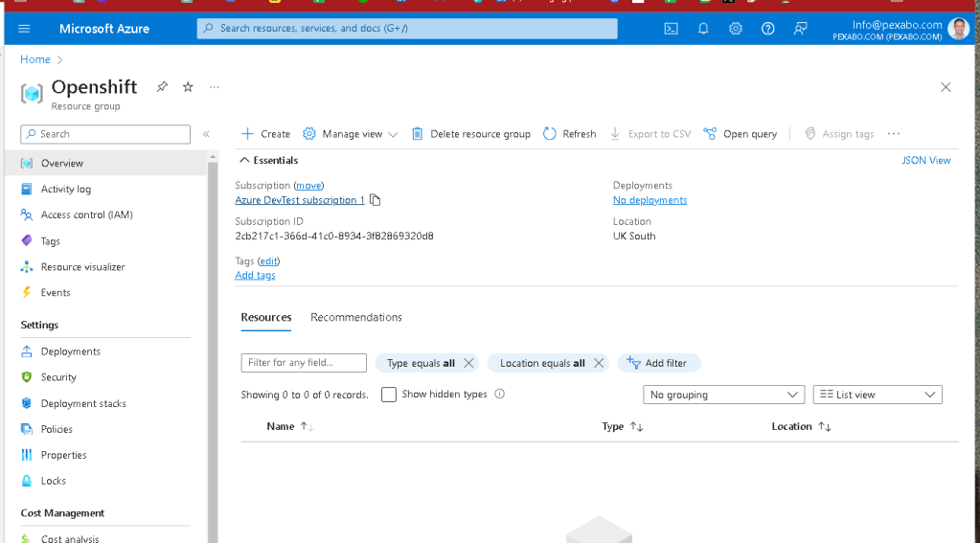Click the subscription move link
Screen dimensions: 980x543
(308, 186)
